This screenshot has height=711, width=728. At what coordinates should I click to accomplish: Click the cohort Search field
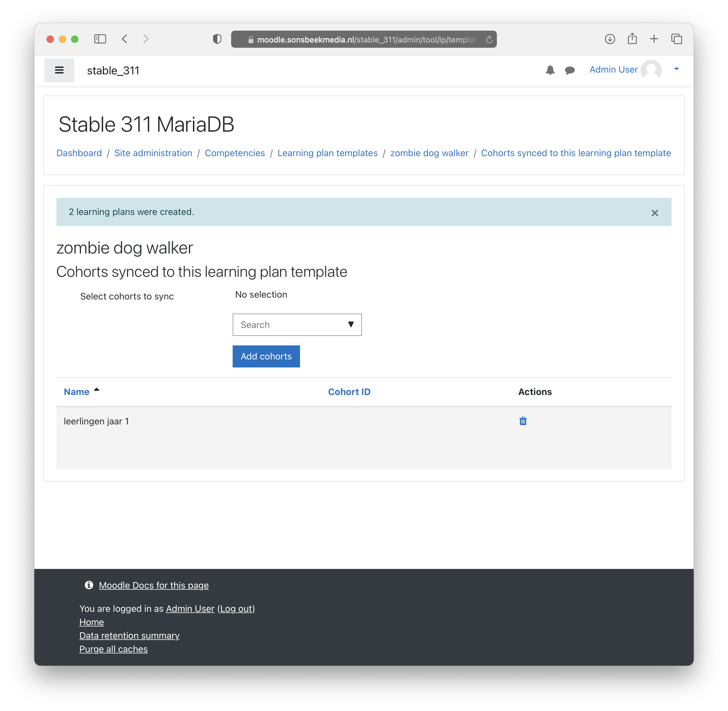click(297, 325)
